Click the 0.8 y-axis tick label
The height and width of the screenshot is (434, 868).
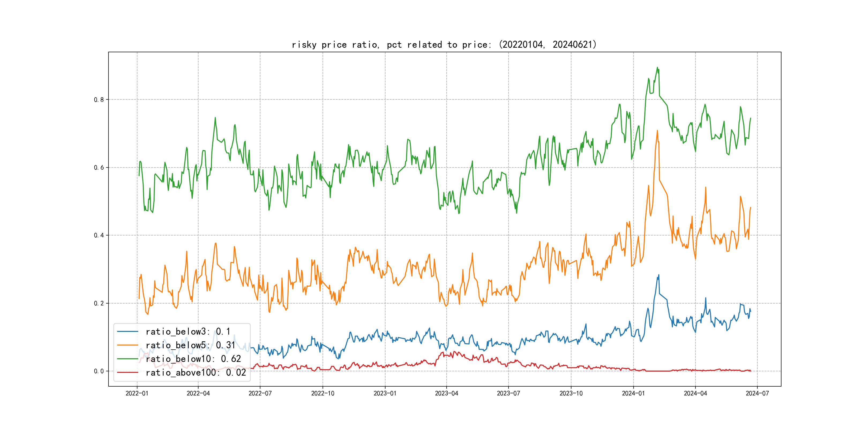point(99,100)
